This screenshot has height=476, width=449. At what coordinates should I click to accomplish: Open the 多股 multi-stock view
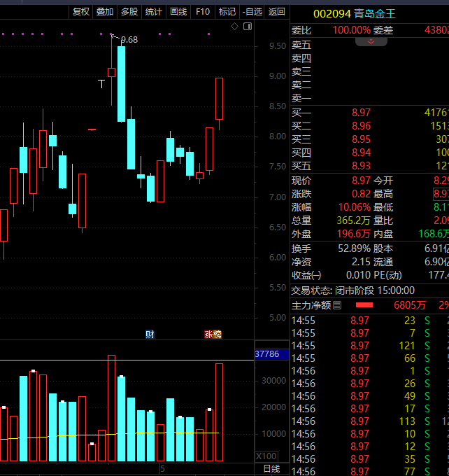pos(129,12)
